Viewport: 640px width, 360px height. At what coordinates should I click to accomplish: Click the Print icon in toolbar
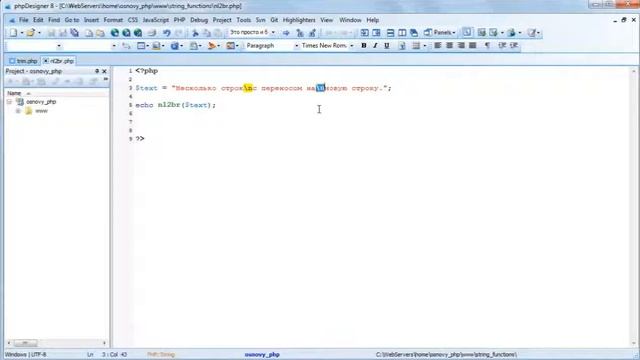click(x=152, y=33)
